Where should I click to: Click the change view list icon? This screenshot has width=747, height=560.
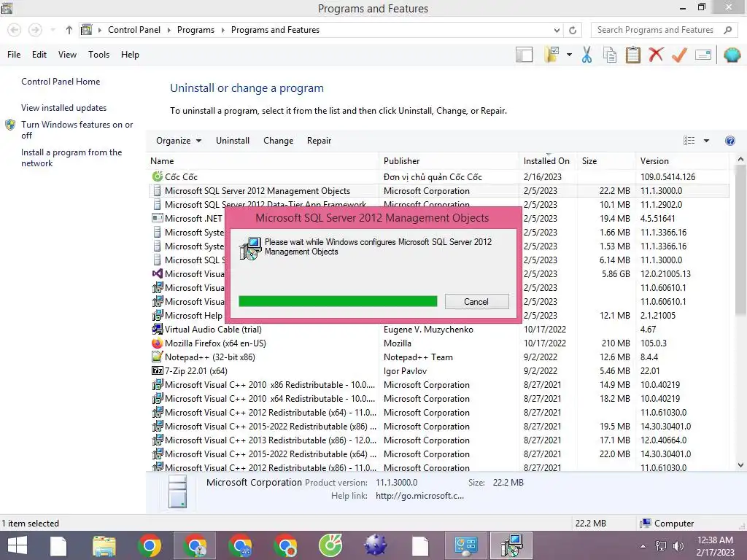click(x=689, y=141)
